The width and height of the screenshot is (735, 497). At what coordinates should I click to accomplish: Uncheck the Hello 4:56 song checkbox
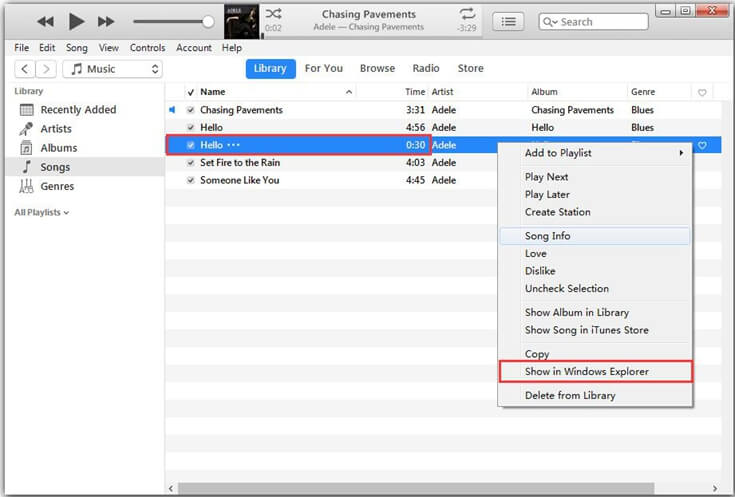coord(190,128)
